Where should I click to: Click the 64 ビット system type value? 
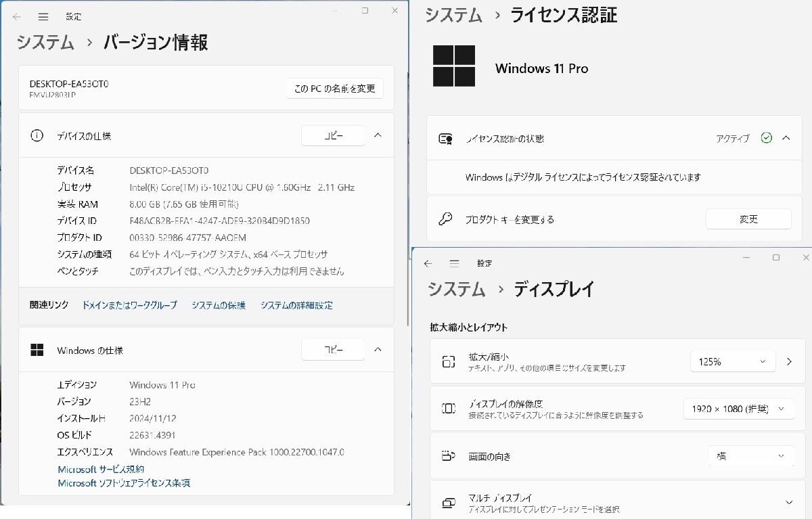coord(229,254)
